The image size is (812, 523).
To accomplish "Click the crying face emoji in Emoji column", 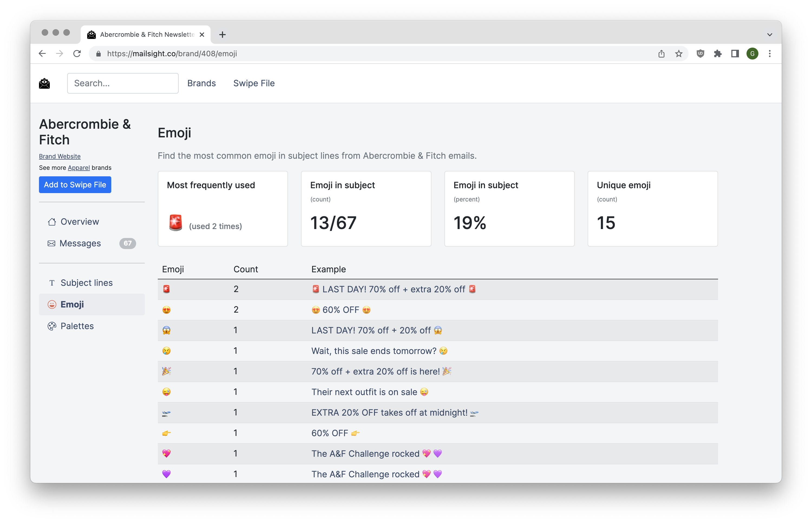I will click(166, 351).
